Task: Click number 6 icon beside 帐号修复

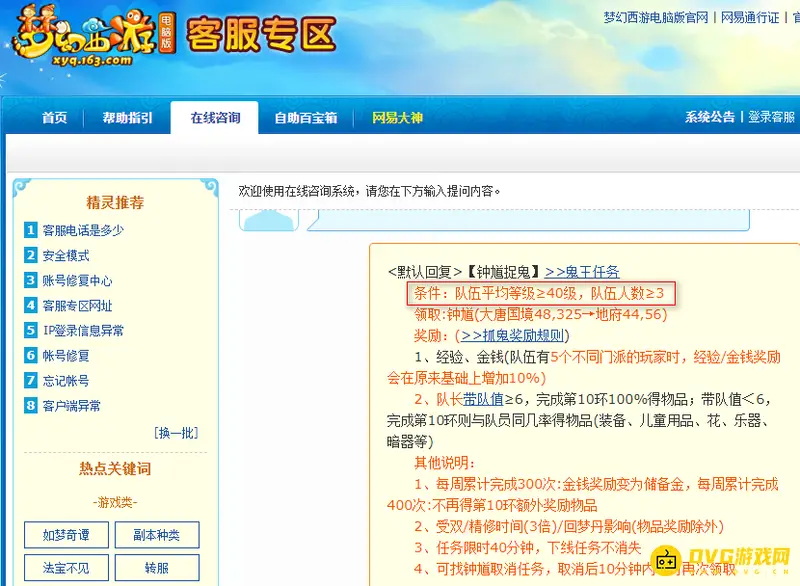Action: [x=31, y=355]
